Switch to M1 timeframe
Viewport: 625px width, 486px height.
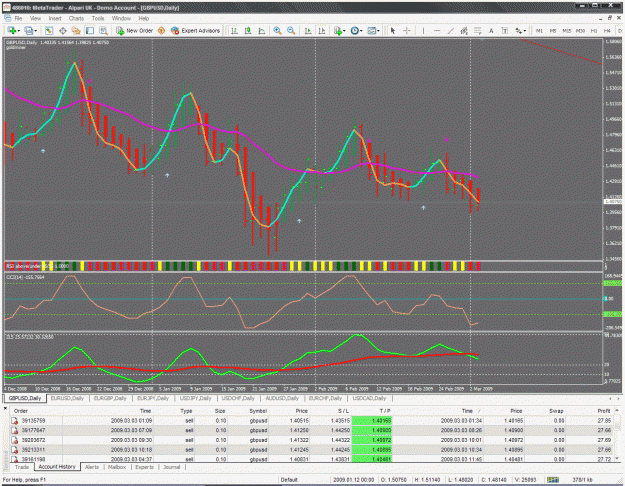[x=539, y=31]
